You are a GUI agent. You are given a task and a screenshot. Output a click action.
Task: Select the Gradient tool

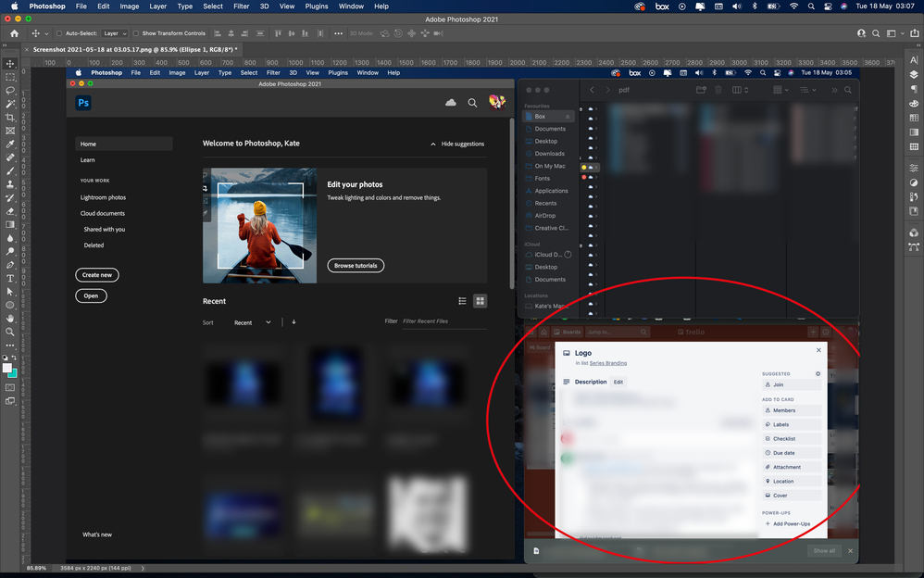[10, 225]
